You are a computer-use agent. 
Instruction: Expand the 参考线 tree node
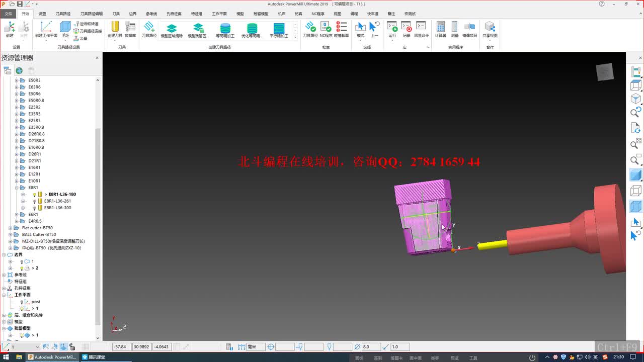(4, 275)
